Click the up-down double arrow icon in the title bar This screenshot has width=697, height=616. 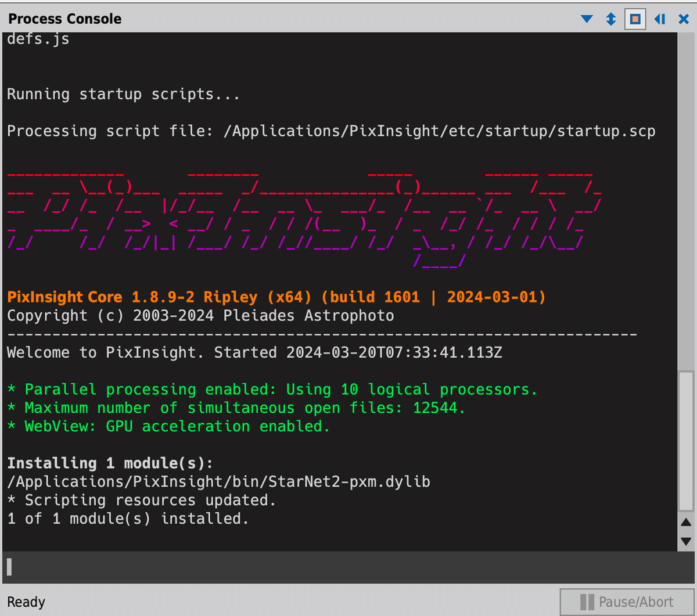click(x=610, y=19)
